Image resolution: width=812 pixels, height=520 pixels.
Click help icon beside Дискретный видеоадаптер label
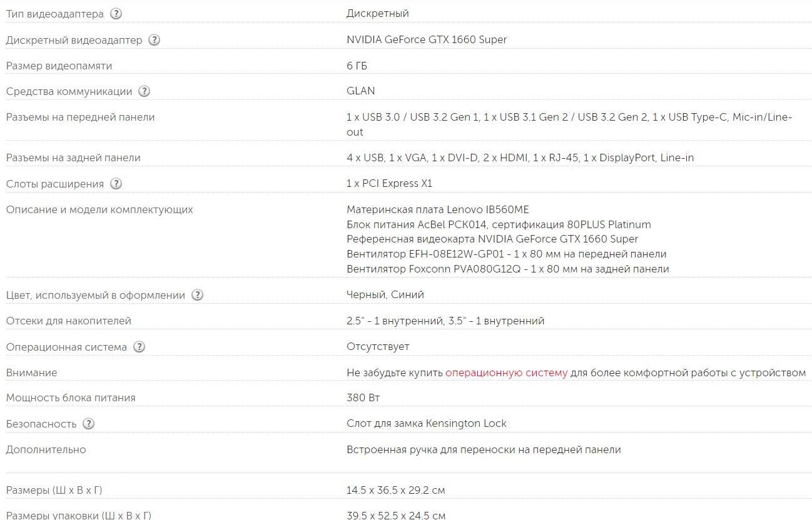click(x=155, y=40)
